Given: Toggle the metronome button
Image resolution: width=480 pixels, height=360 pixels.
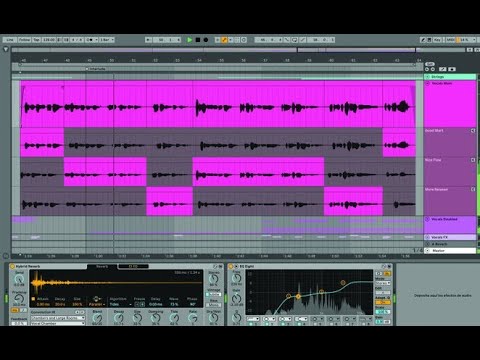Looking at the screenshot, I should [89, 40].
